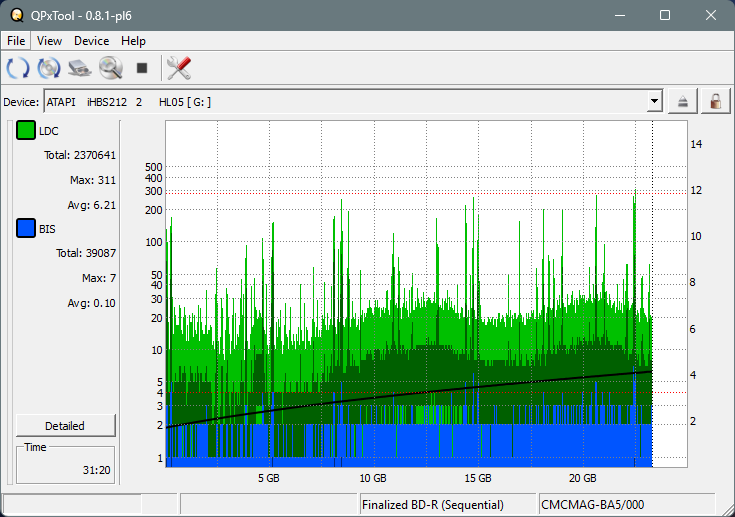Open the Help menu

pos(133,41)
